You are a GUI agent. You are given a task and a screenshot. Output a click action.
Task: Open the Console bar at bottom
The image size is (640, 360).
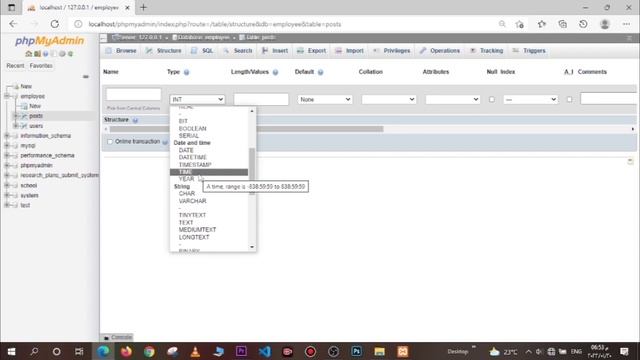coord(118,337)
